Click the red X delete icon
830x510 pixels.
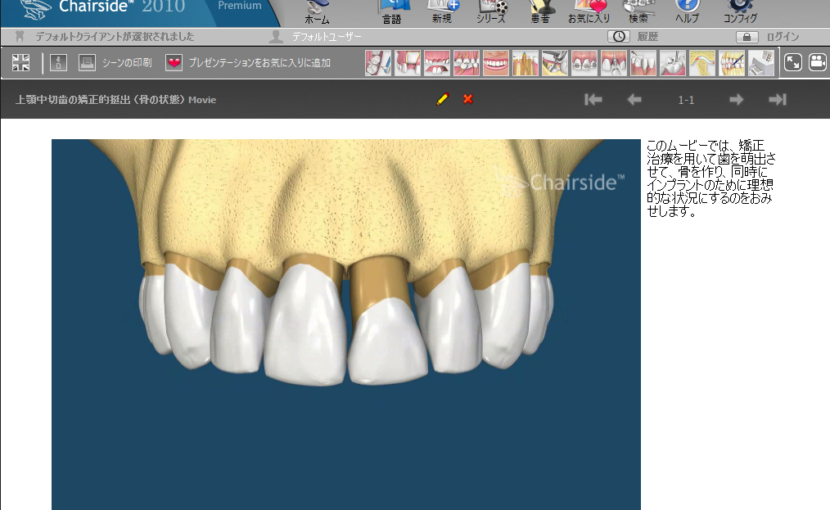point(468,99)
